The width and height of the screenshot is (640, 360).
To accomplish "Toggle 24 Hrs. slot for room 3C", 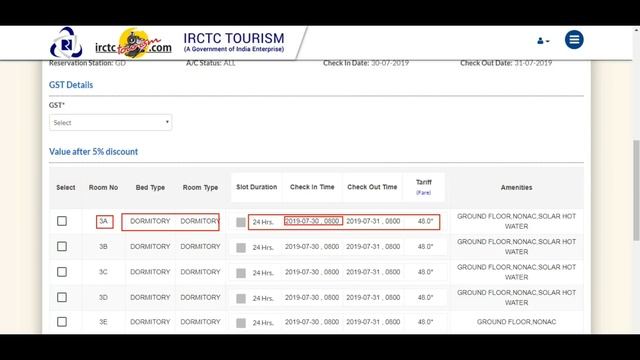I will pyautogui.click(x=241, y=273).
